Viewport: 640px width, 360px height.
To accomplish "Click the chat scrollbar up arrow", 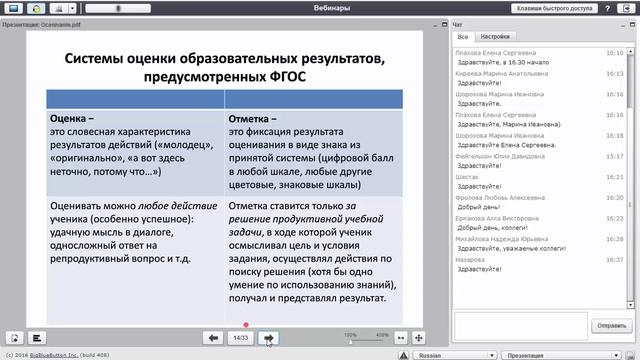I will (x=631, y=52).
